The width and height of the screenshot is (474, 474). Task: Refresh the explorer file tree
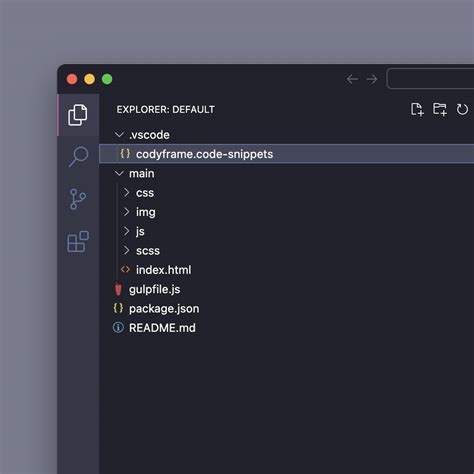coord(462,109)
